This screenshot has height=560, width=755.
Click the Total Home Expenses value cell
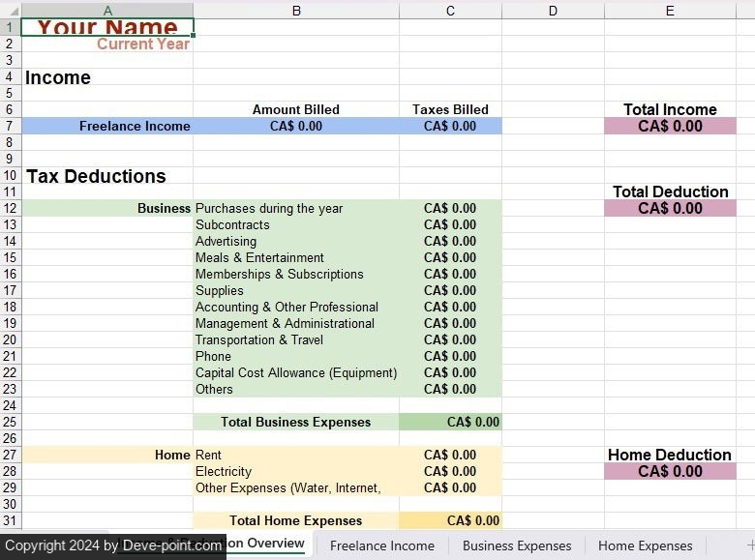tap(450, 521)
